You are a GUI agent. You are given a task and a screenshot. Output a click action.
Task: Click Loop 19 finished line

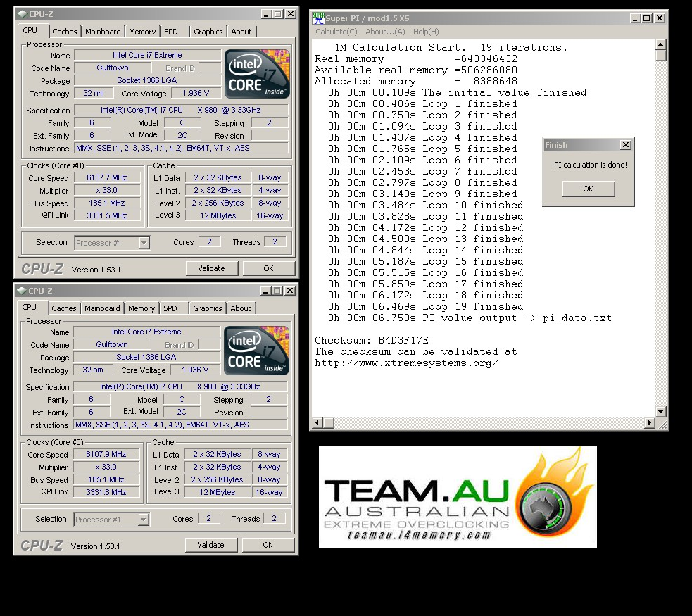(x=425, y=307)
